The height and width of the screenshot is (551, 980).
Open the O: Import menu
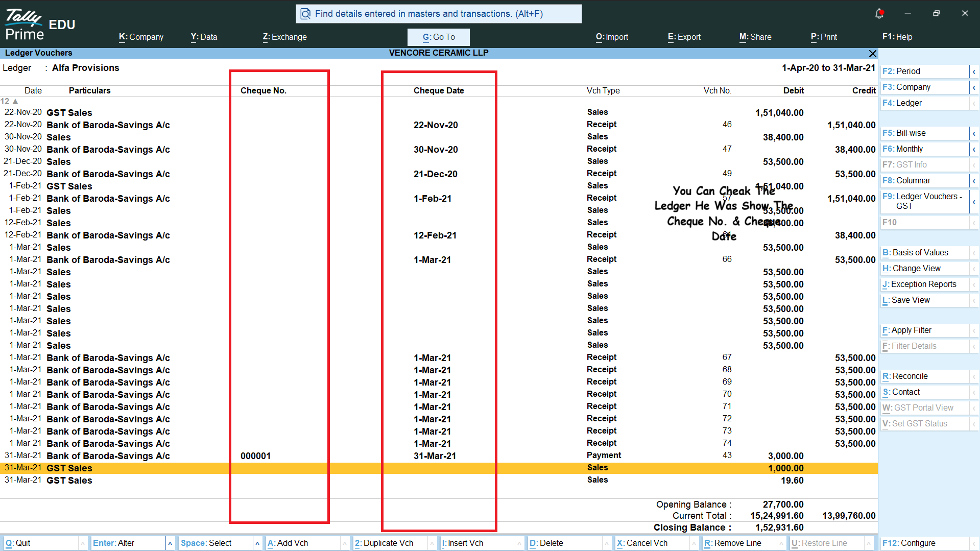(612, 37)
